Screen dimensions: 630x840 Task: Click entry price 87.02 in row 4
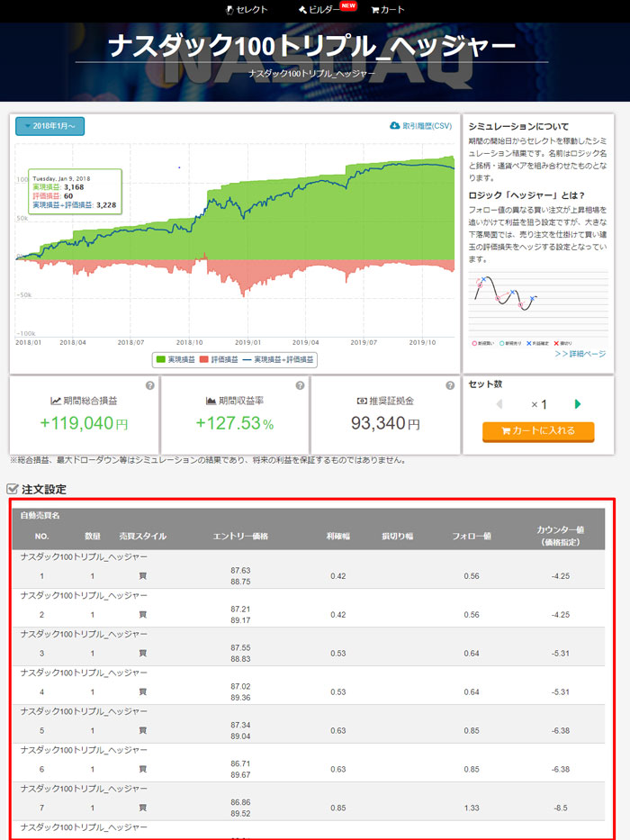[240, 686]
